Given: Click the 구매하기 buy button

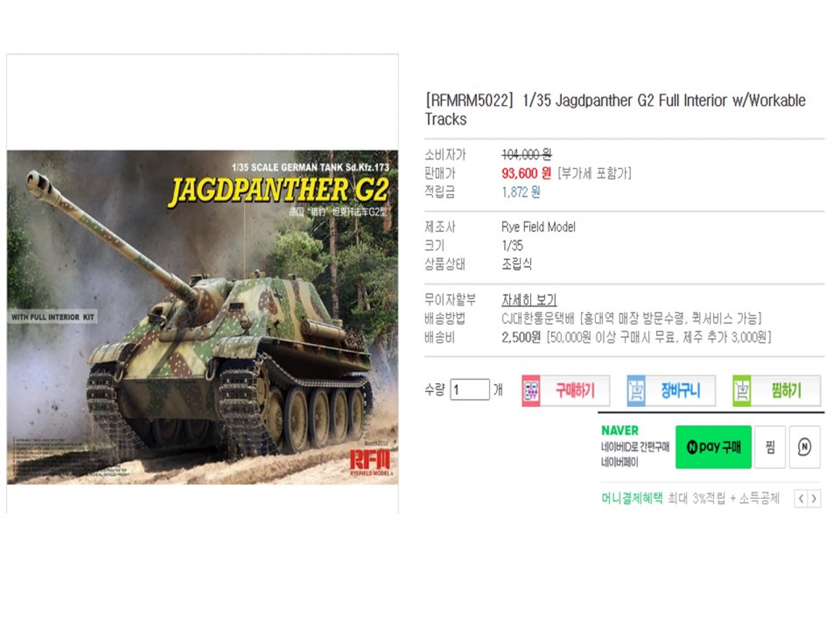Looking at the screenshot, I should click(x=565, y=391).
